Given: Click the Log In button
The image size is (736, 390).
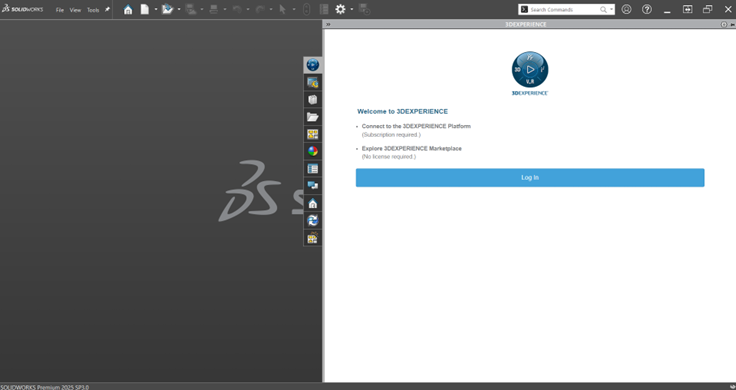Looking at the screenshot, I should click(530, 178).
